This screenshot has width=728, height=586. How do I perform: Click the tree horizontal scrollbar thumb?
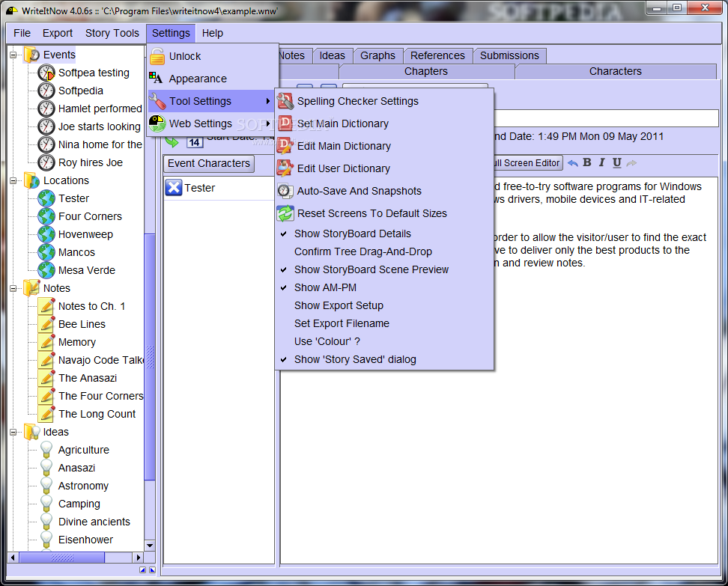coord(62,558)
